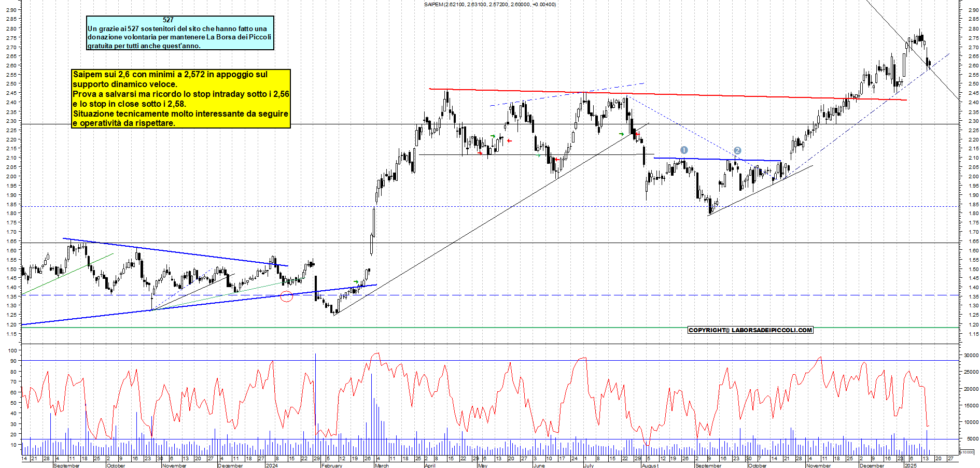Screen dimensions: 980x468
Task: Click the '527' heading in the cyan box
Action: [x=168, y=20]
